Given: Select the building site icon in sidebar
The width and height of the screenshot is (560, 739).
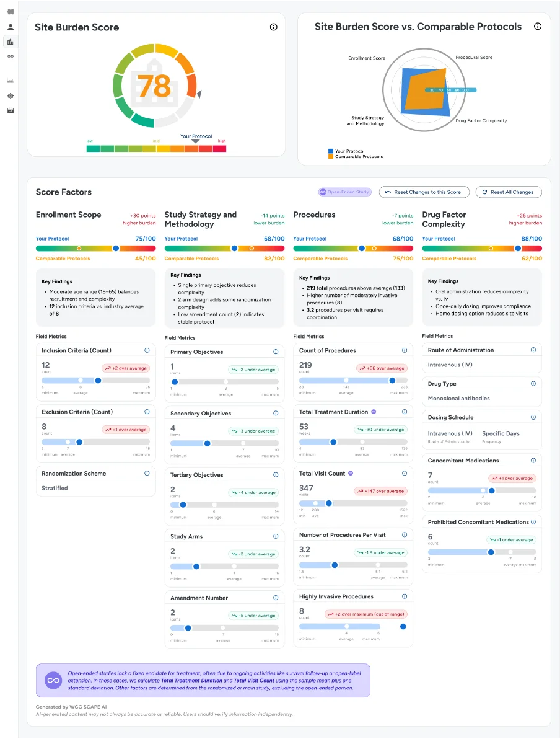Looking at the screenshot, I should [11, 42].
